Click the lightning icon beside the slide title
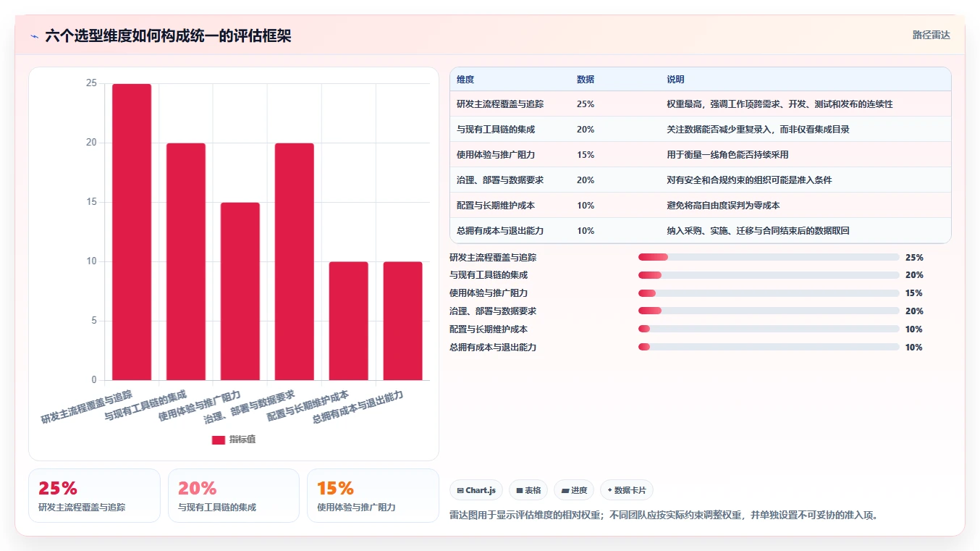This screenshot has height=551, width=980. pyautogui.click(x=34, y=36)
